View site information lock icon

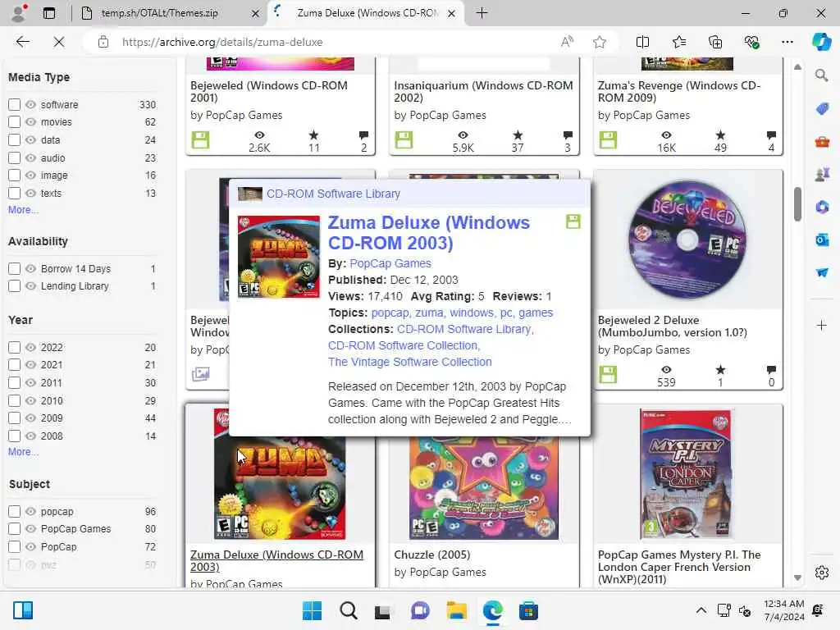103,42
